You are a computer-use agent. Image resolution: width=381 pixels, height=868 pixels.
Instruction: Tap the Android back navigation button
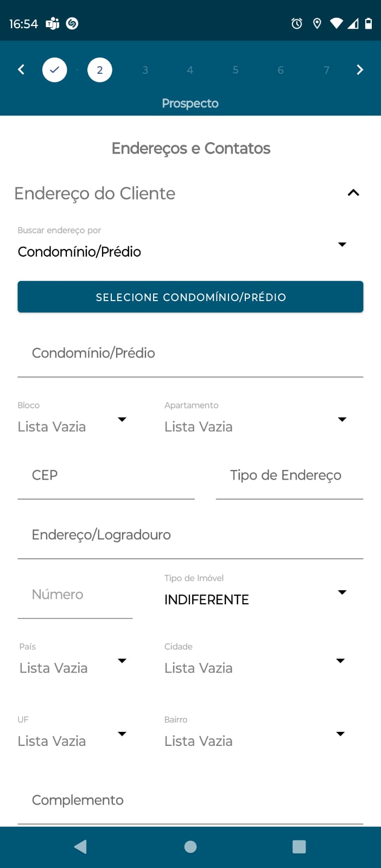pyautogui.click(x=80, y=847)
